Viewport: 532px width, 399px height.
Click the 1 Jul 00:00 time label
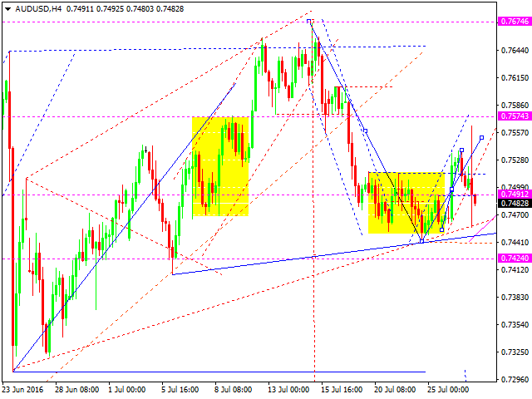pyautogui.click(x=127, y=390)
